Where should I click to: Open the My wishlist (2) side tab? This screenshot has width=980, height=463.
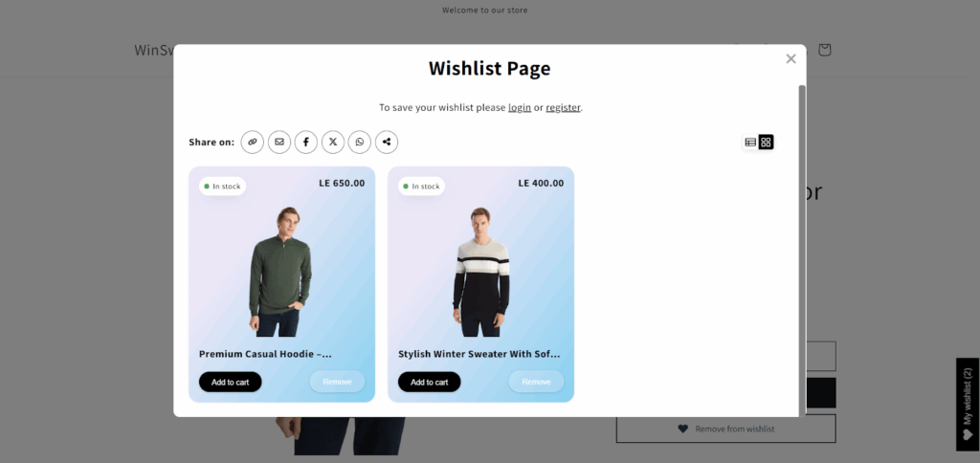pos(969,405)
